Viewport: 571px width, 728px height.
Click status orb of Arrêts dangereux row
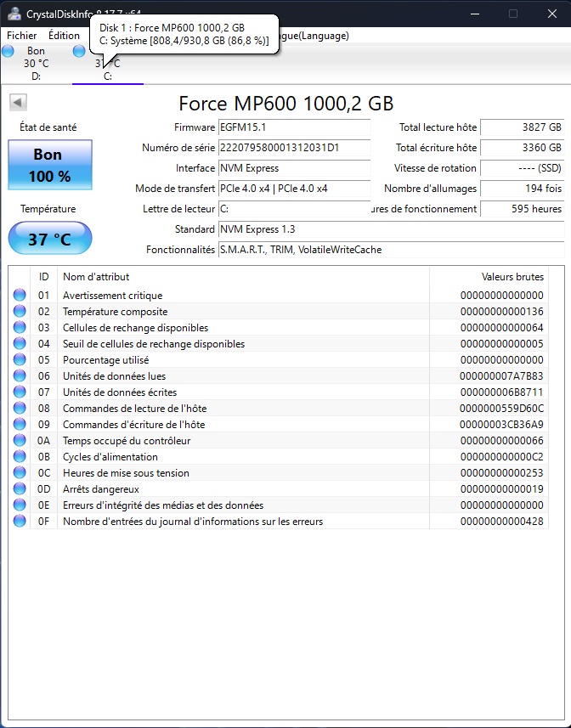tap(20, 489)
